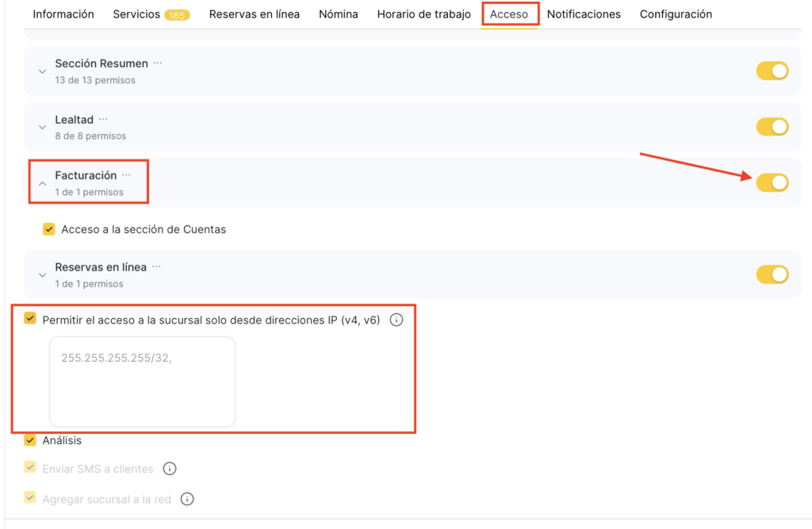
Task: Click info icon next to IP address restriction
Action: pos(396,320)
